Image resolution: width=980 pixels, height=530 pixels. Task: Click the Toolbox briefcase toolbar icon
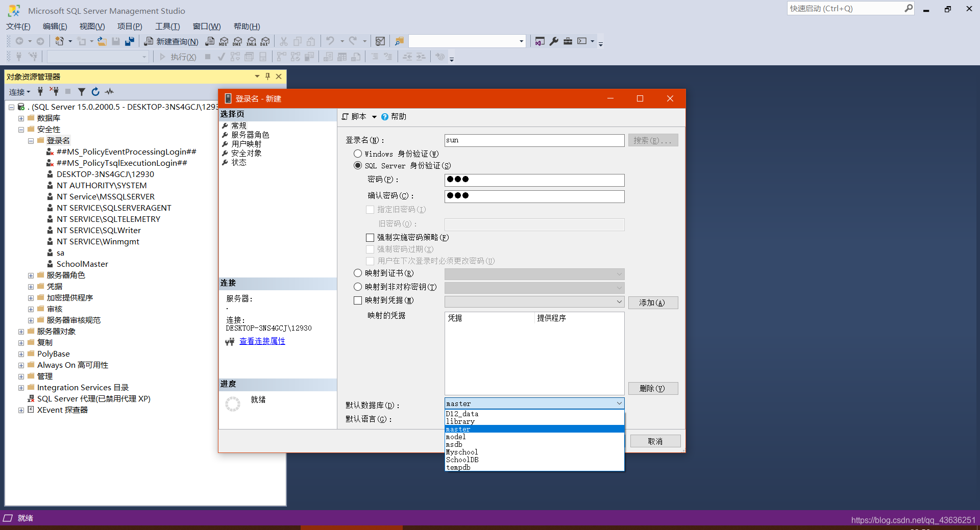pos(568,41)
